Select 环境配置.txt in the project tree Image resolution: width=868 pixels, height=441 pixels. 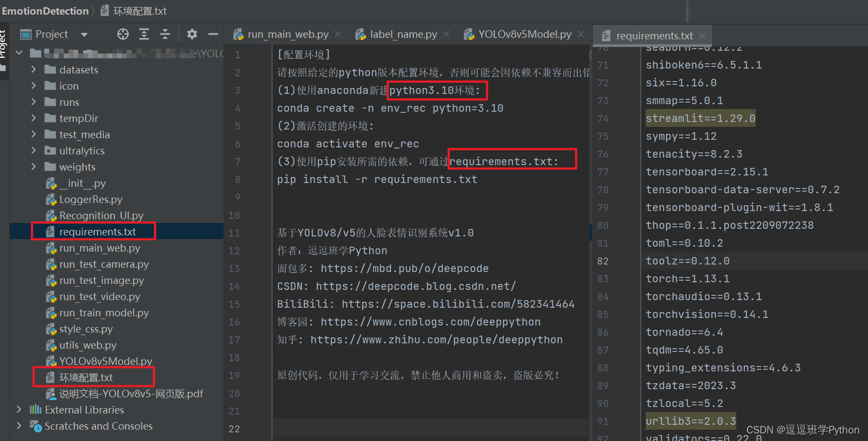pyautogui.click(x=86, y=377)
